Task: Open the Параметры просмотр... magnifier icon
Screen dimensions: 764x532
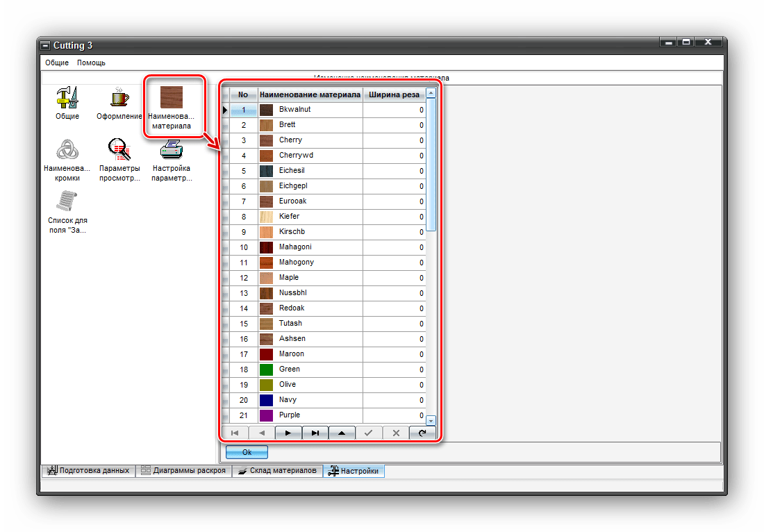Action: [x=119, y=149]
